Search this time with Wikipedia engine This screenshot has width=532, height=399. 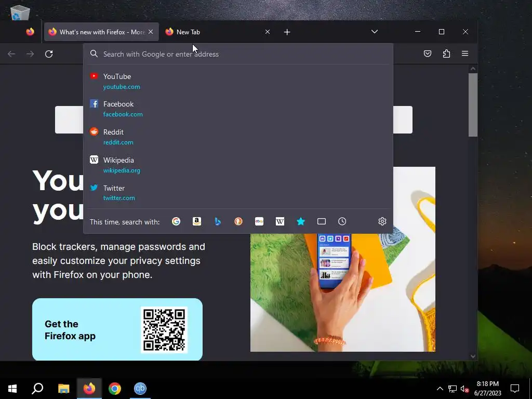click(280, 221)
